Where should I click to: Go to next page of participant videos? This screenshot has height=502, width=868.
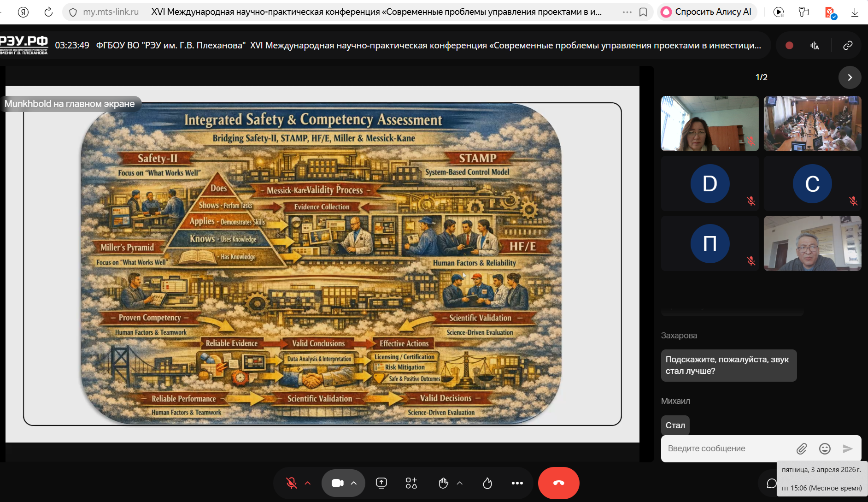[x=850, y=77]
